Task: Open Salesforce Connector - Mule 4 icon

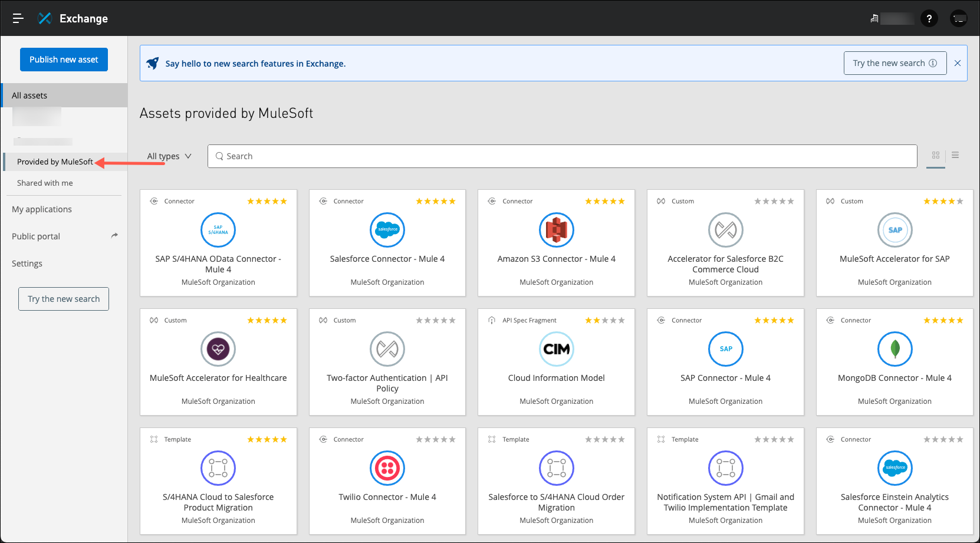Action: (x=387, y=230)
